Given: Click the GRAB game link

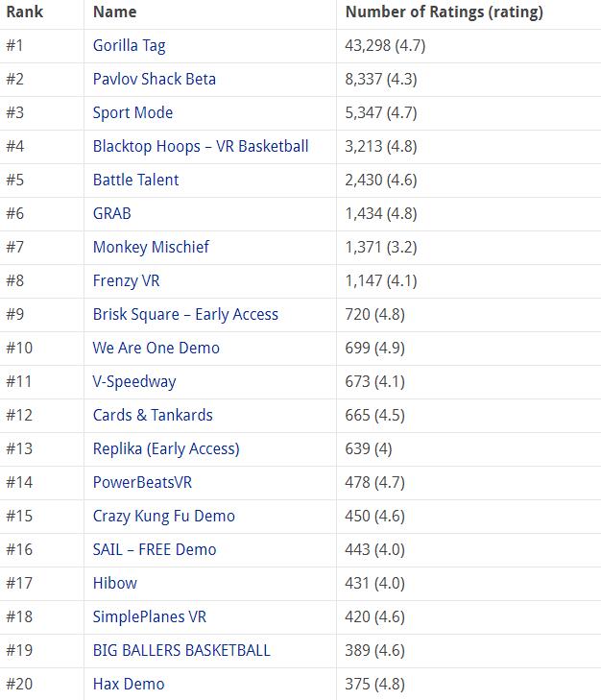Looking at the screenshot, I should point(111,213).
